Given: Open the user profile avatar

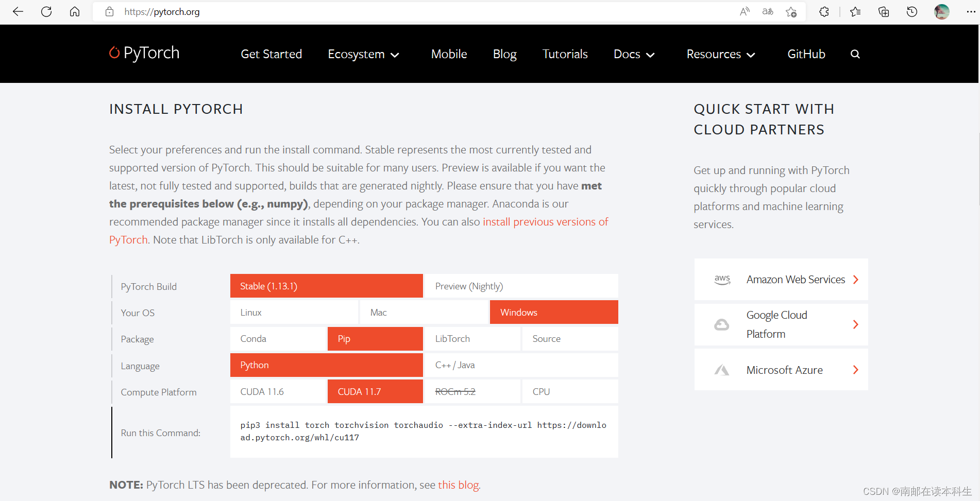Looking at the screenshot, I should coord(941,11).
